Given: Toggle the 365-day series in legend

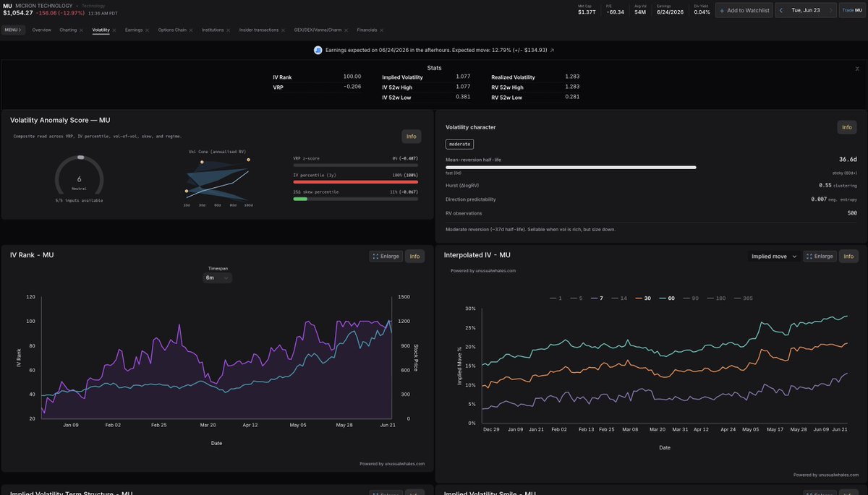Looking at the screenshot, I should tap(743, 298).
